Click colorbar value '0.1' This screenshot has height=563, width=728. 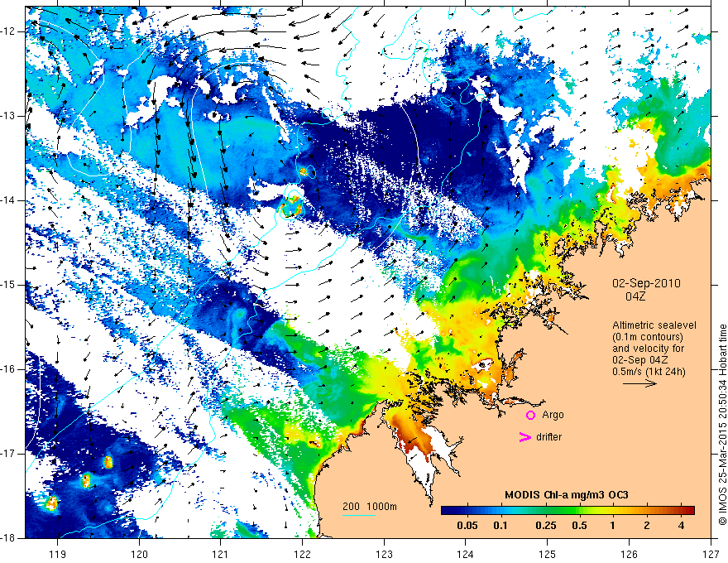[x=500, y=526]
